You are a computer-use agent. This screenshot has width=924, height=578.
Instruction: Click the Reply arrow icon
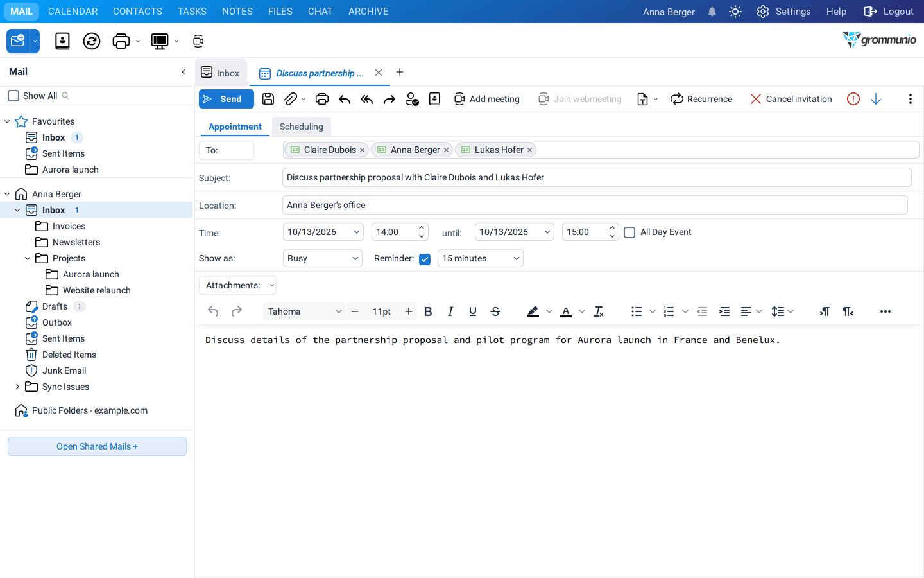[345, 99]
